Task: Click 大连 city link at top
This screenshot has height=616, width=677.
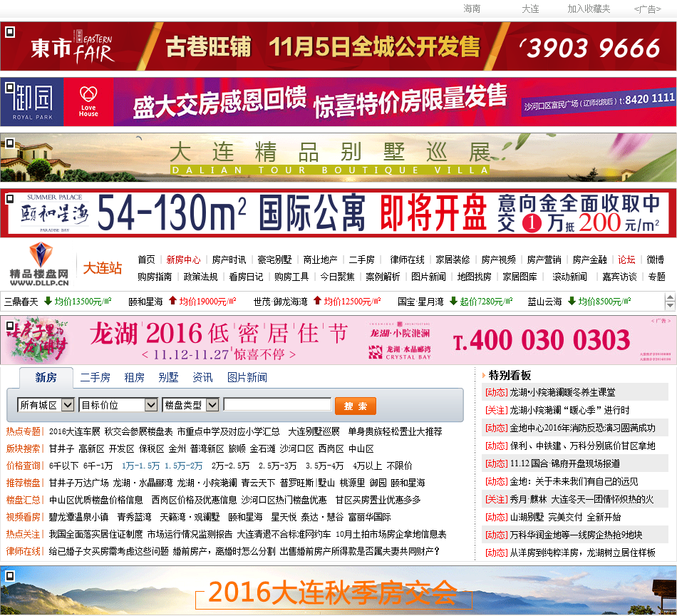Action: 530,9
